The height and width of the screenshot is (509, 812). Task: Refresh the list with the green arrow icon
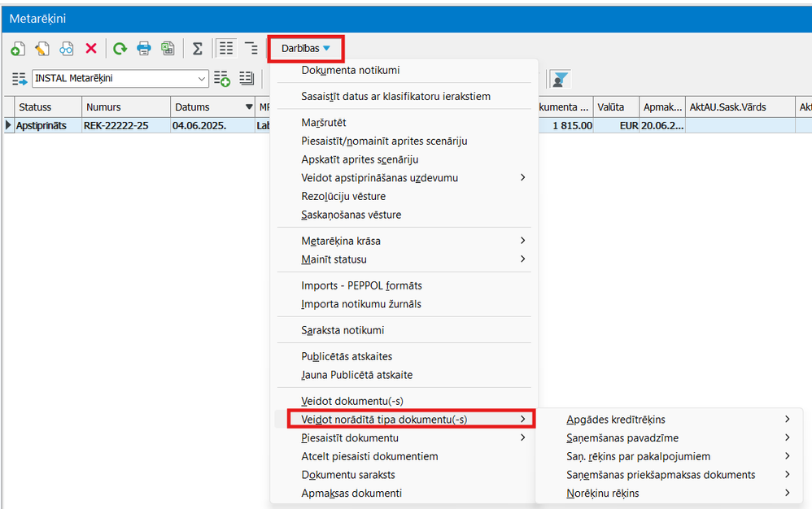120,49
